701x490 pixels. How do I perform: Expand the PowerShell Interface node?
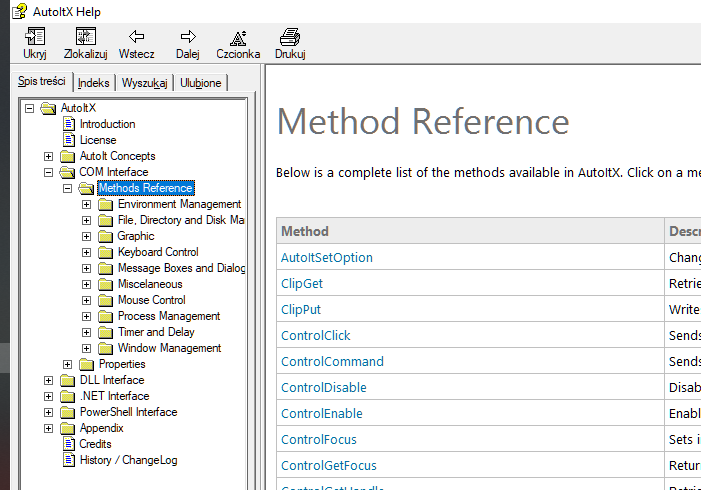coord(48,413)
